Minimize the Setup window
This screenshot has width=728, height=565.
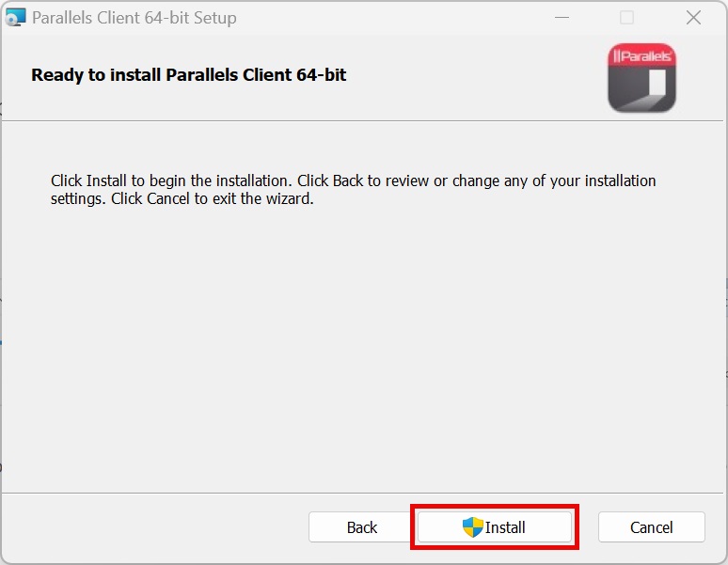tap(562, 18)
